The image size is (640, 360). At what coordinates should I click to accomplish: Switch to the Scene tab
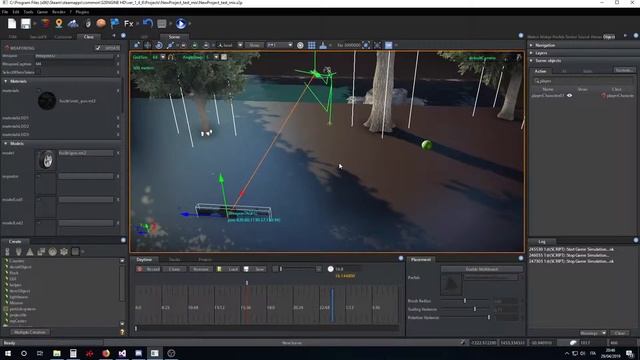[x=174, y=37]
